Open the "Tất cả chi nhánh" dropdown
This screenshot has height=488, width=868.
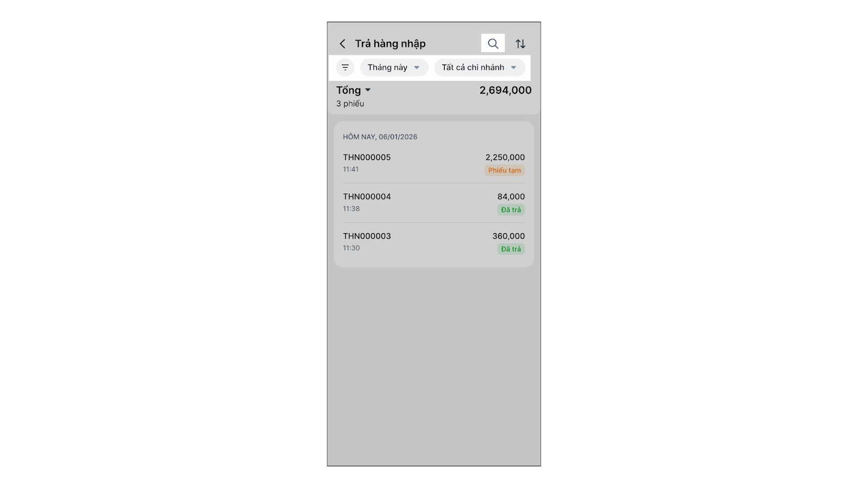click(479, 67)
